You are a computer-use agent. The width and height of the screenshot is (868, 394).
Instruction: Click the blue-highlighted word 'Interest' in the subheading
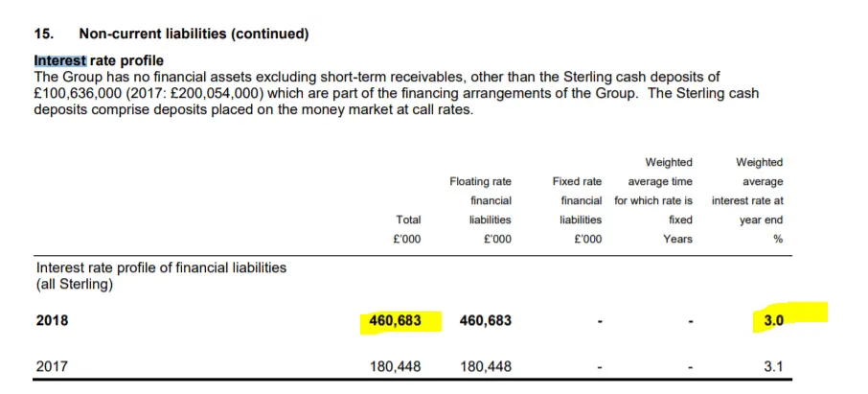click(x=59, y=60)
